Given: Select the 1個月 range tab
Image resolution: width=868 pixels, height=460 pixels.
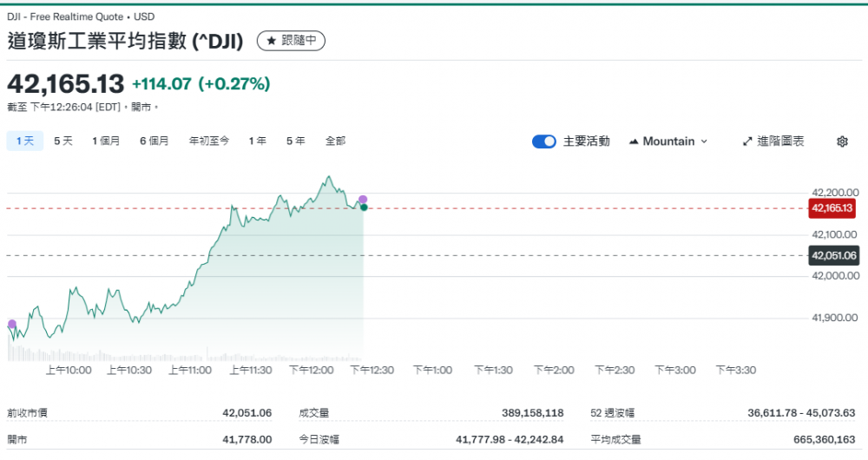Looking at the screenshot, I should (x=106, y=141).
